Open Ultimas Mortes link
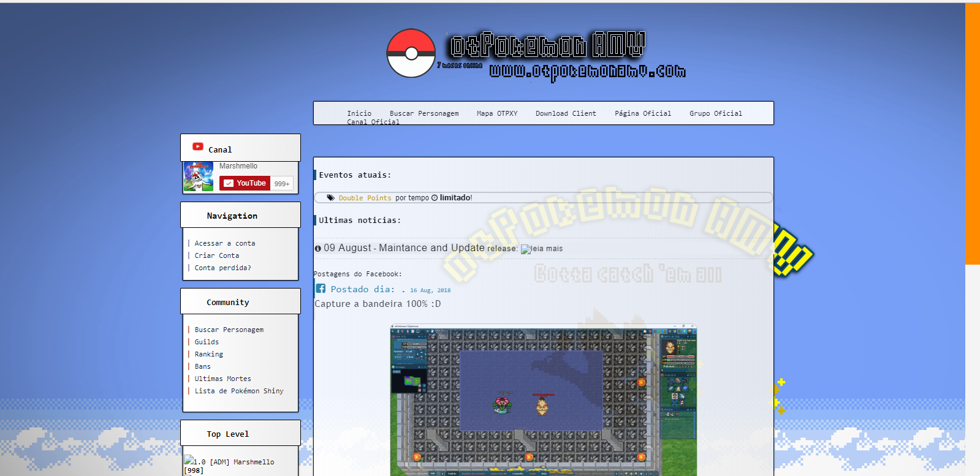The image size is (980, 476). point(223,379)
